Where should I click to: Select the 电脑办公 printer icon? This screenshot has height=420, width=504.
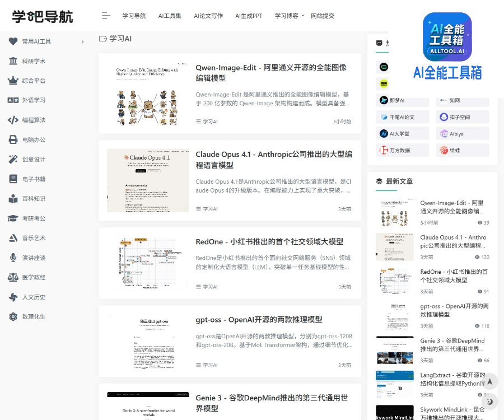click(x=13, y=140)
